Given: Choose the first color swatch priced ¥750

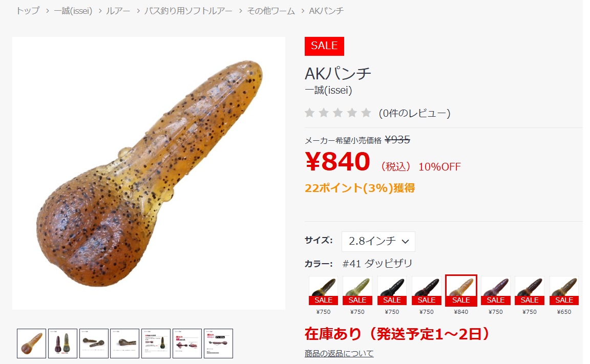Looking at the screenshot, I should tap(323, 290).
